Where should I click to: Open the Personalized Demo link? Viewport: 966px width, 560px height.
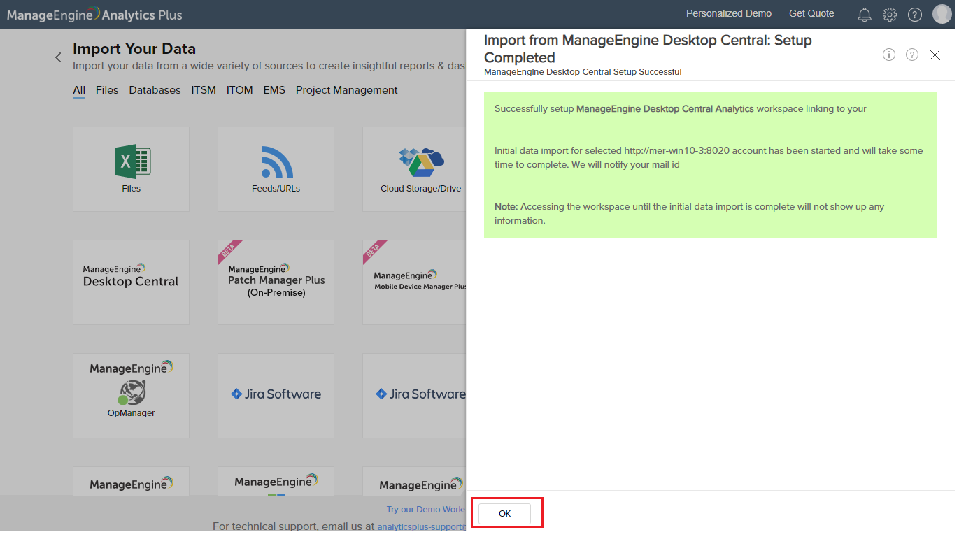click(729, 14)
